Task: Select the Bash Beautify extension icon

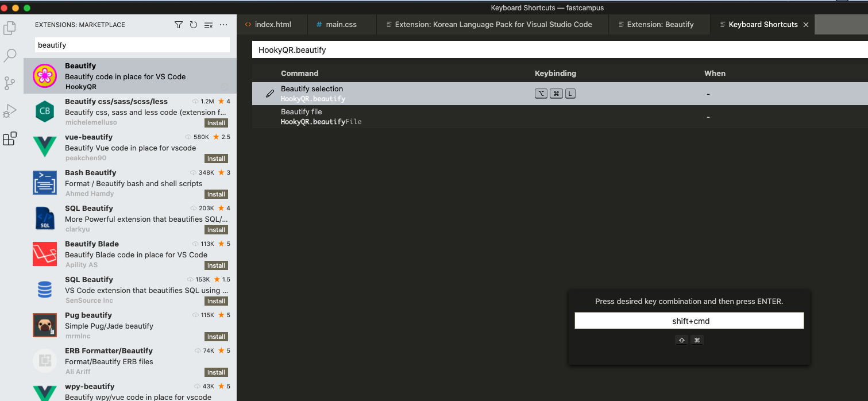Action: 45,183
